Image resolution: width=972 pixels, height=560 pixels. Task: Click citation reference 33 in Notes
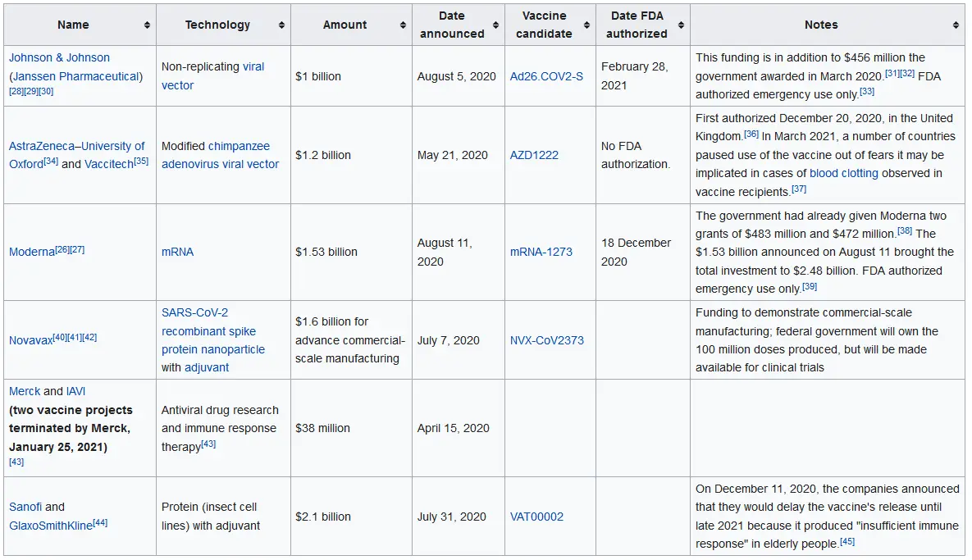(x=867, y=92)
